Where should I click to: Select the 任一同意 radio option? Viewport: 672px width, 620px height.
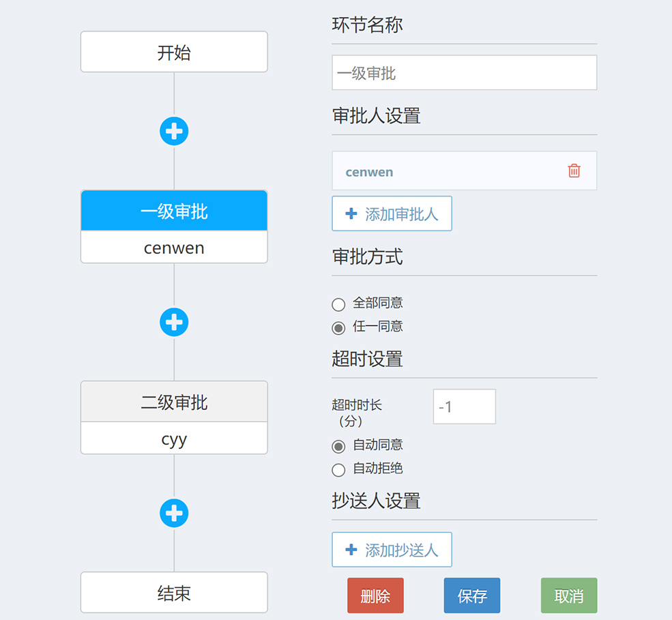pyautogui.click(x=338, y=327)
